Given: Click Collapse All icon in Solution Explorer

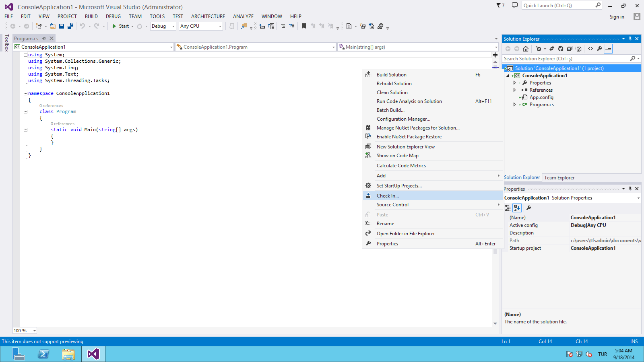Looking at the screenshot, I should (570, 49).
